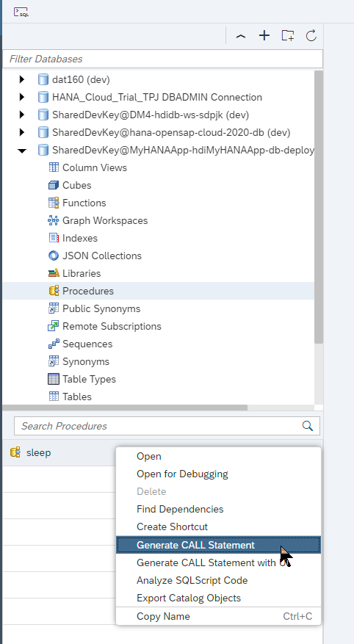Screen dimensions: 354x644
Task: Select the Tables label
Action: point(77,397)
